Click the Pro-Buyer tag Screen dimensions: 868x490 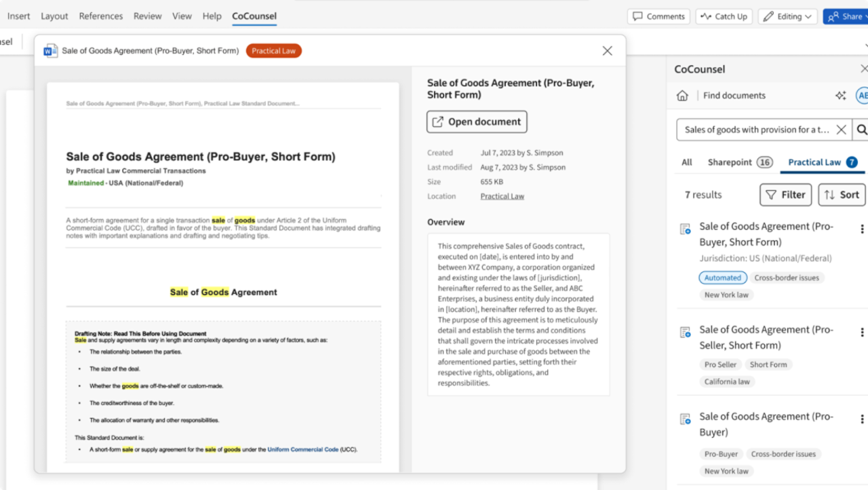[x=721, y=454]
